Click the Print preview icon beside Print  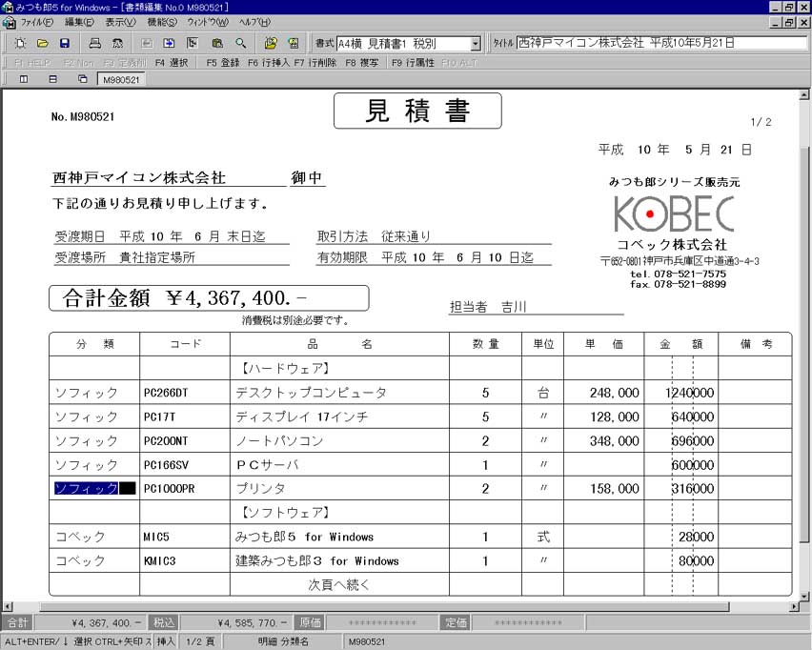[117, 43]
